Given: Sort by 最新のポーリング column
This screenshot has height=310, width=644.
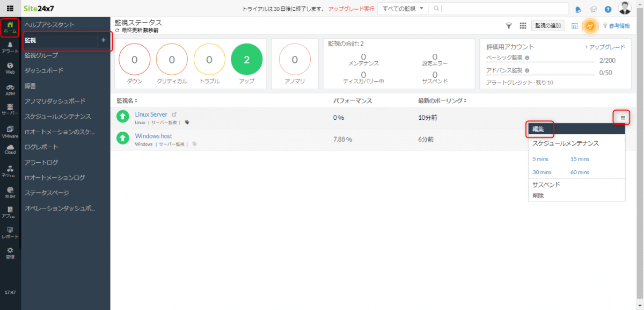Looking at the screenshot, I should click(x=442, y=100).
